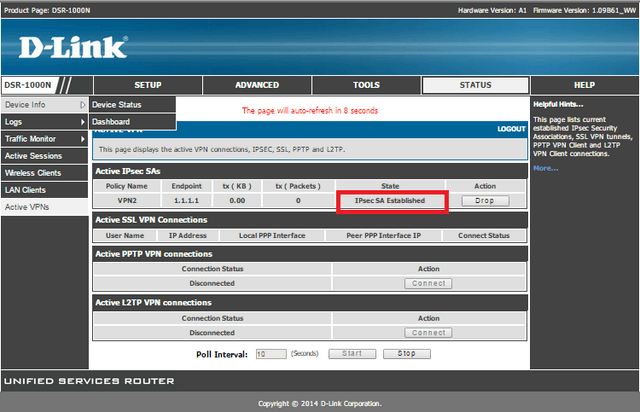Click Active L2TP VPN connections heading
Image resolution: width=640 pixels, height=412 pixels.
153,303
